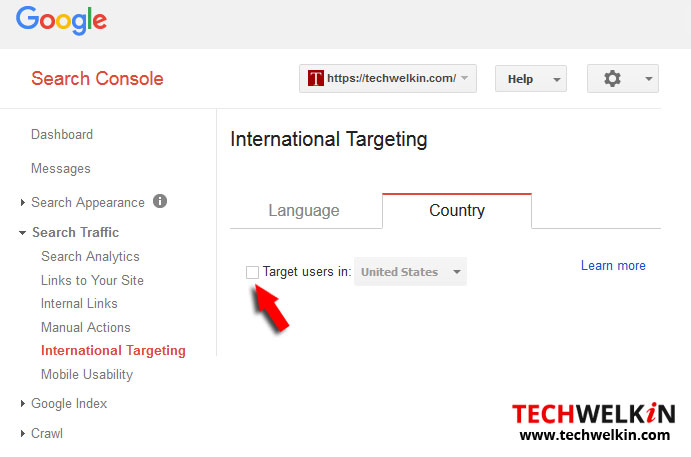
Task: Enable the Target users in checkbox
Action: (x=252, y=272)
